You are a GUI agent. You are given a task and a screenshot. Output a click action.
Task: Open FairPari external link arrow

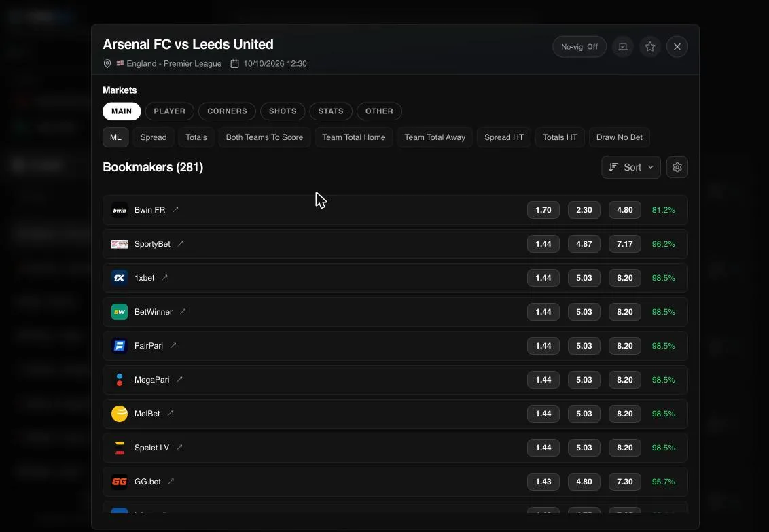tap(173, 345)
